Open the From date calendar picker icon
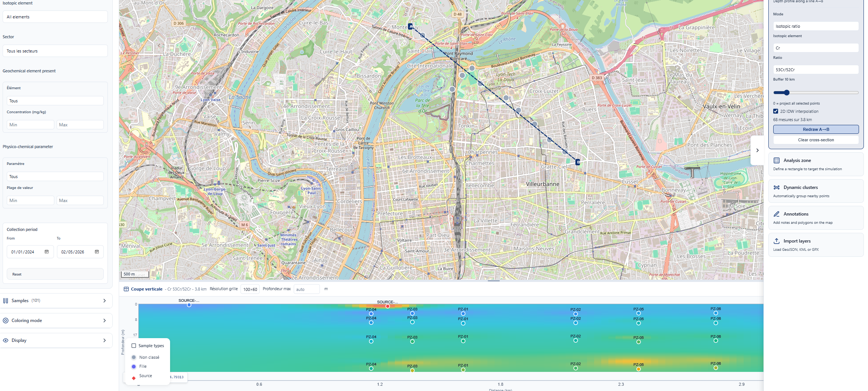The width and height of the screenshot is (868, 391). (x=47, y=252)
